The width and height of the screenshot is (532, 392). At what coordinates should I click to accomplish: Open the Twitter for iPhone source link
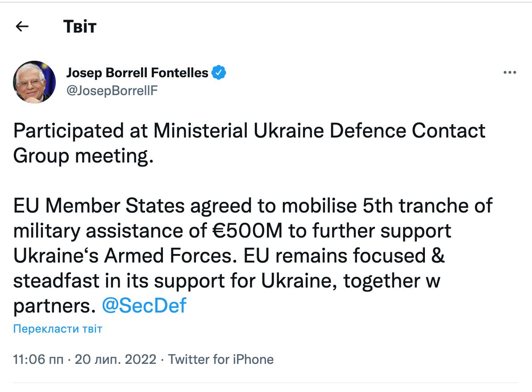tap(221, 359)
